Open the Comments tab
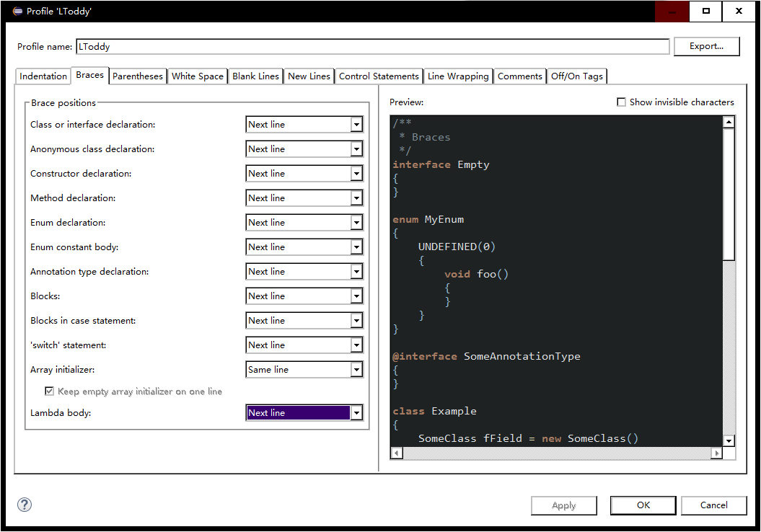The width and height of the screenshot is (761, 532). pyautogui.click(x=520, y=76)
